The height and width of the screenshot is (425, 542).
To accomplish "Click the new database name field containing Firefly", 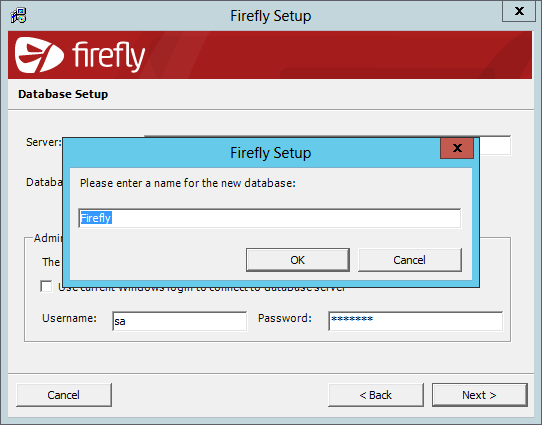I will pyautogui.click(x=270, y=218).
